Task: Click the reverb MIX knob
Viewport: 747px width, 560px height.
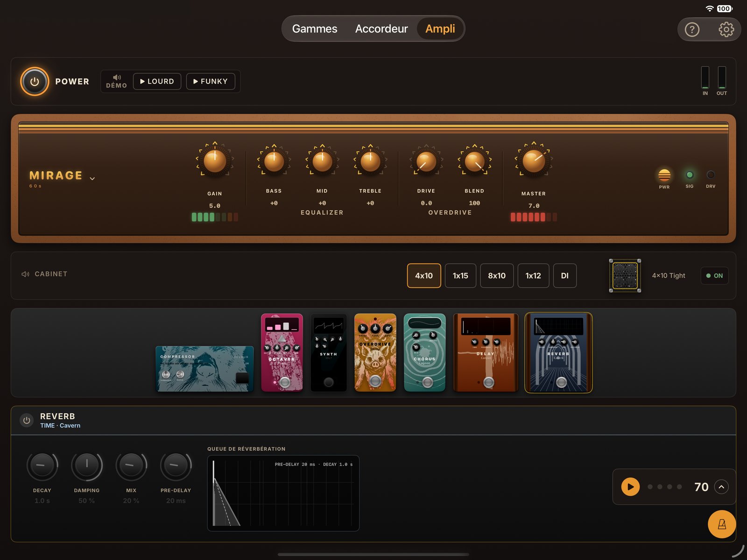Action: click(x=131, y=465)
